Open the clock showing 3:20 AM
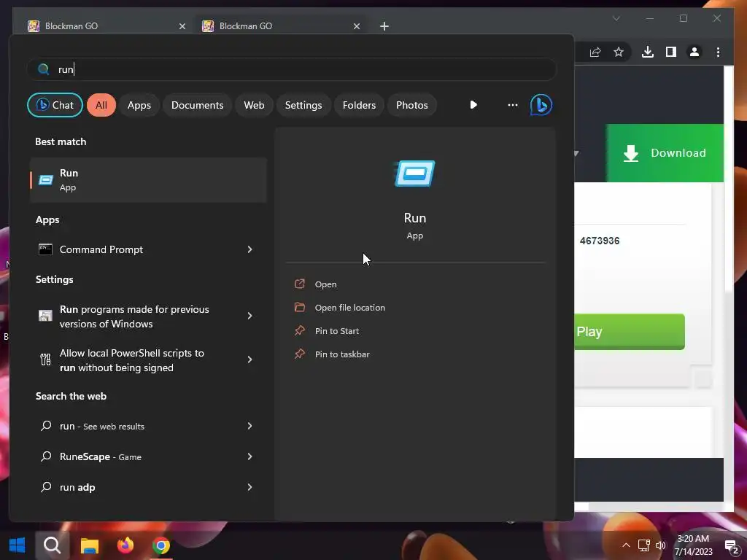Viewport: 747px width, 560px height. (x=693, y=545)
